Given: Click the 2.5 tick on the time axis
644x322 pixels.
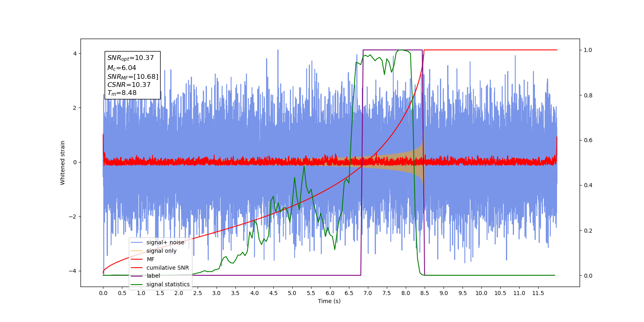Looking at the screenshot, I should point(198,293).
